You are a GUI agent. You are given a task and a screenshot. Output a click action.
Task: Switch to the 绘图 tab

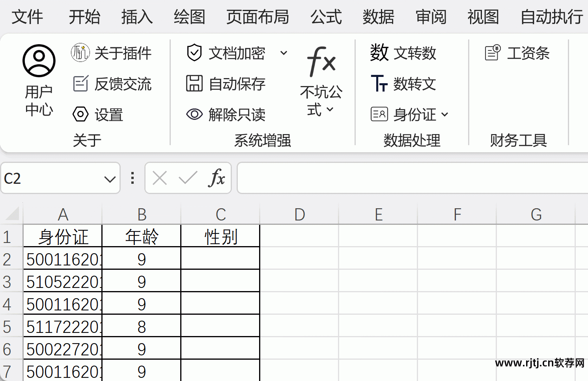coord(189,17)
